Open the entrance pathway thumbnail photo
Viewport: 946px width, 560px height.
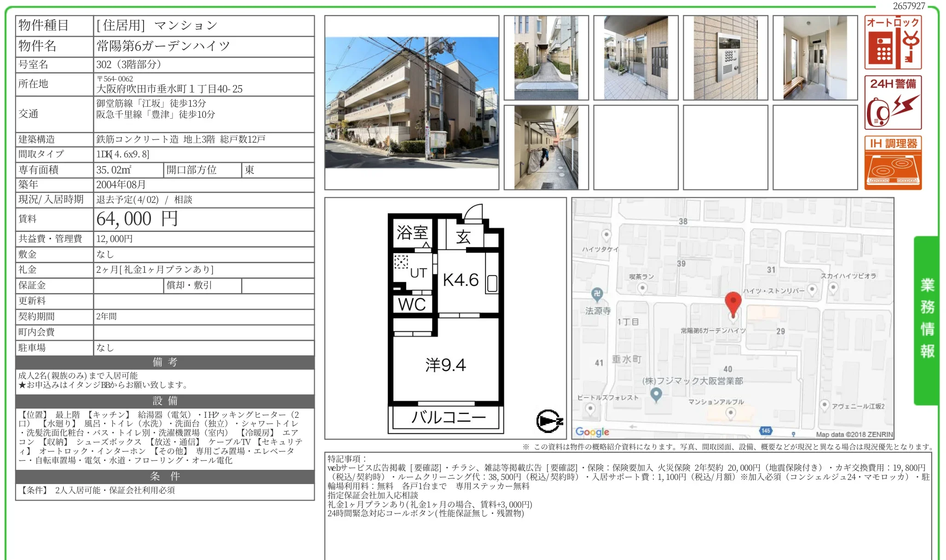coord(546,58)
